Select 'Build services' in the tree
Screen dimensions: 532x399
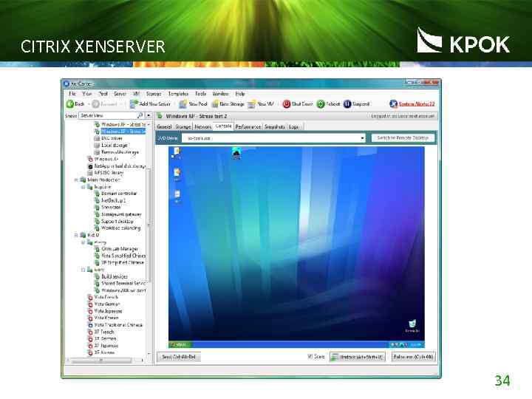(115, 277)
